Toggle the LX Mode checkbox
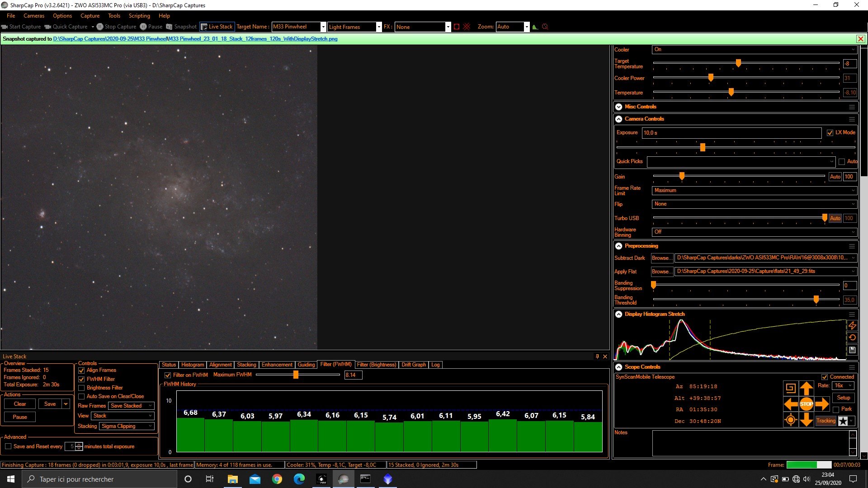The image size is (868, 488). [x=830, y=133]
